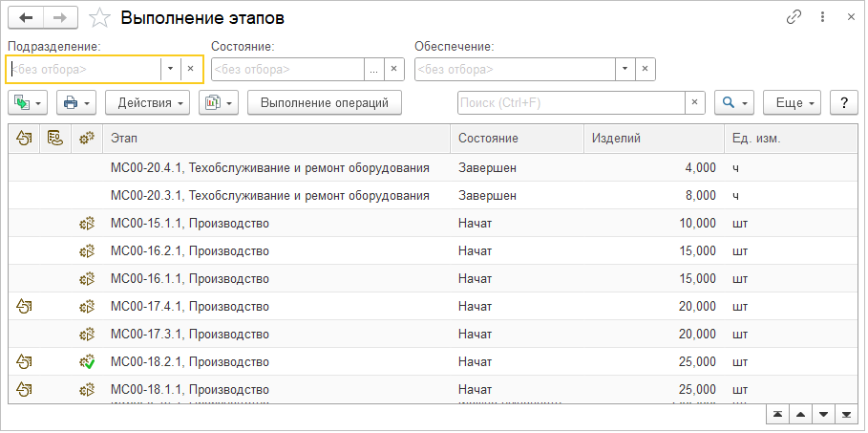The width and height of the screenshot is (868, 433).
Task: Open the Действия dropdown menu
Action: [147, 102]
